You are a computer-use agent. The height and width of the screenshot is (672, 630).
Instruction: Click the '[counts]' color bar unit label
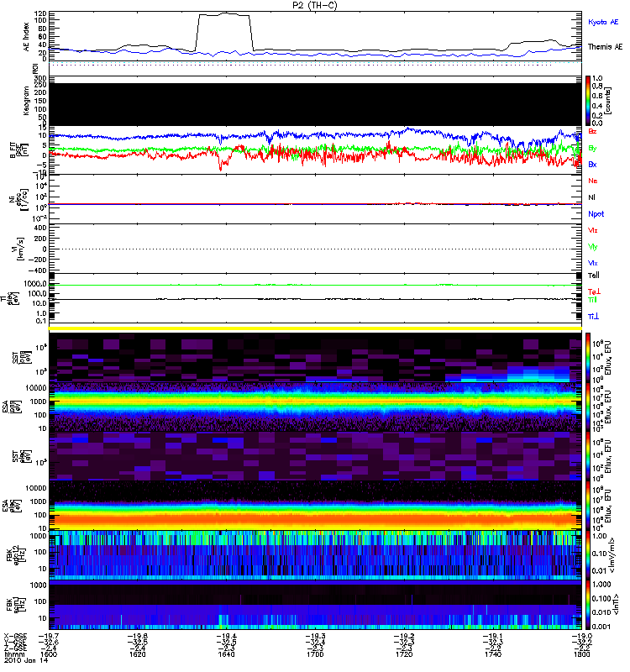608,101
